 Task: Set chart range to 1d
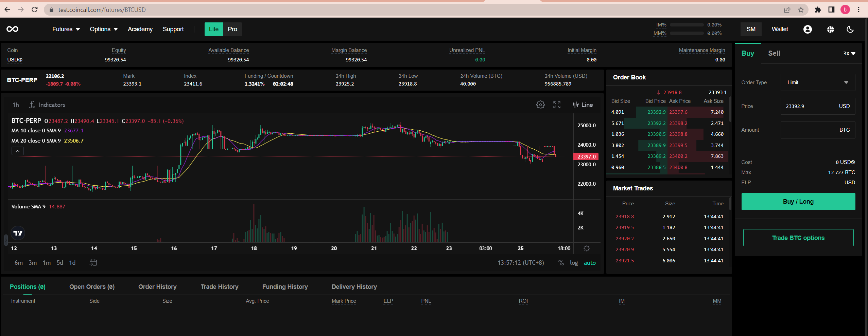click(72, 263)
